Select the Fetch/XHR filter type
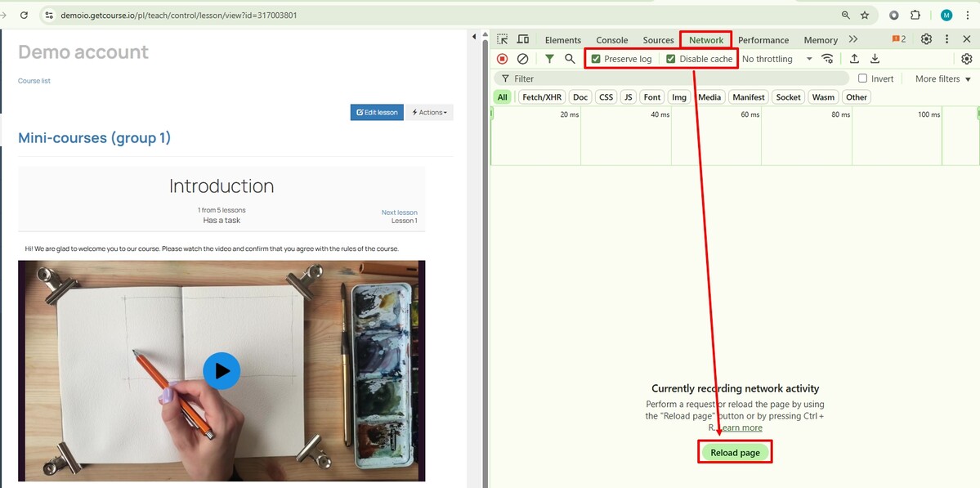 pos(542,97)
